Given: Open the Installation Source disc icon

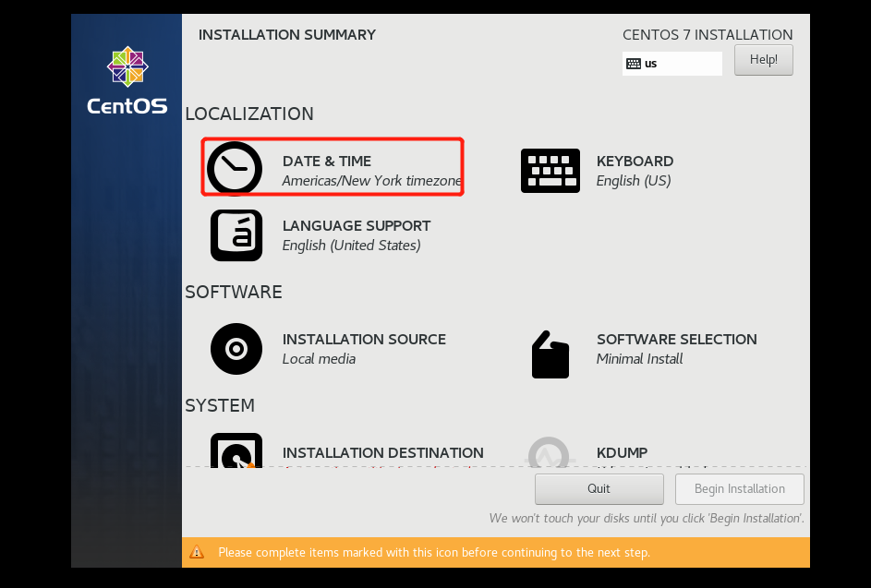Looking at the screenshot, I should point(236,349).
